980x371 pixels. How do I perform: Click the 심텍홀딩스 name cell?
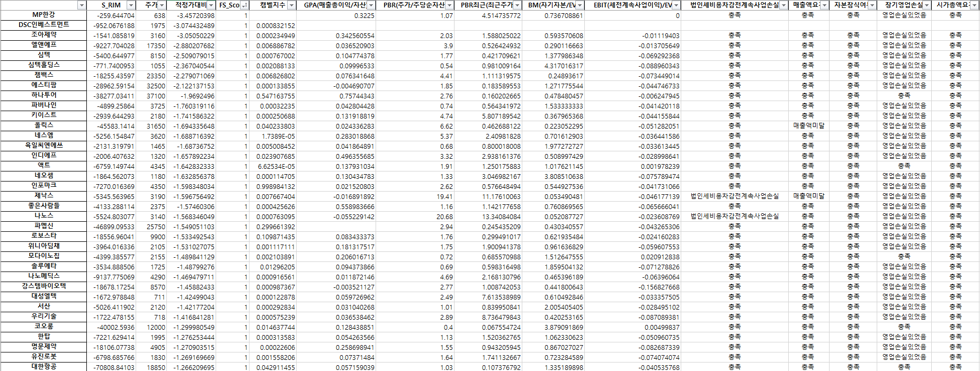43,66
